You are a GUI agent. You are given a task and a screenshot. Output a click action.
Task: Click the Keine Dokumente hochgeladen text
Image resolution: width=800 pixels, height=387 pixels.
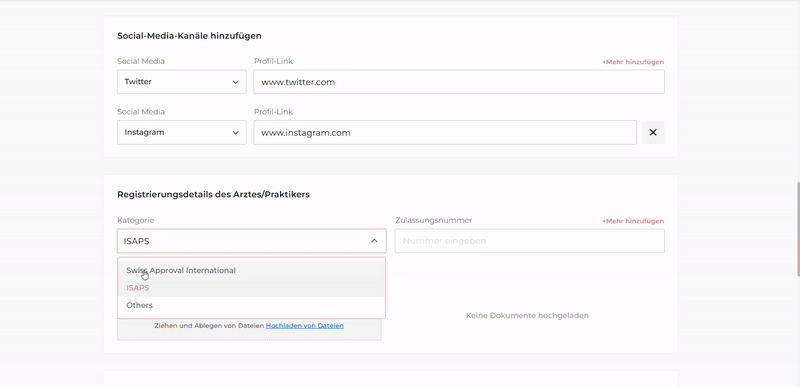point(527,316)
